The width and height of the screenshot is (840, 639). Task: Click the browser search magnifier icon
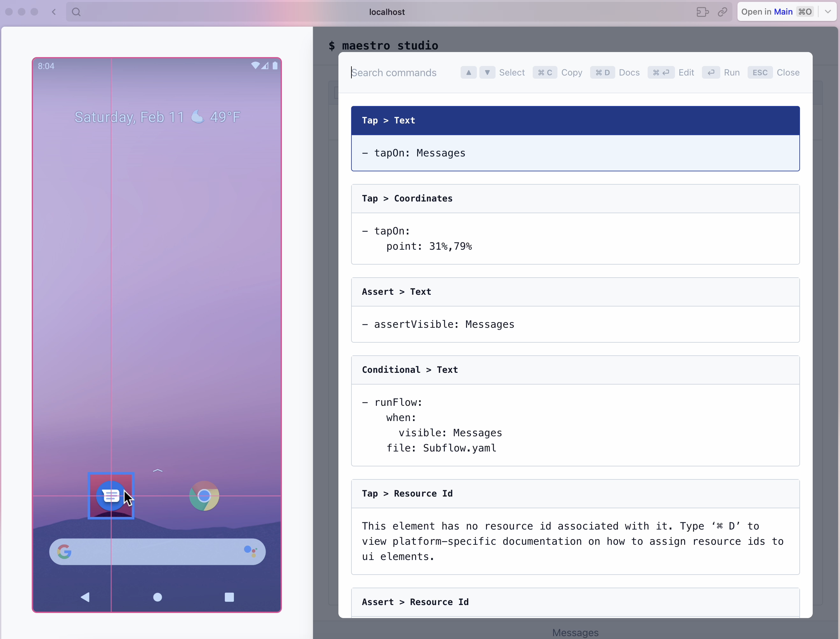pyautogui.click(x=76, y=12)
